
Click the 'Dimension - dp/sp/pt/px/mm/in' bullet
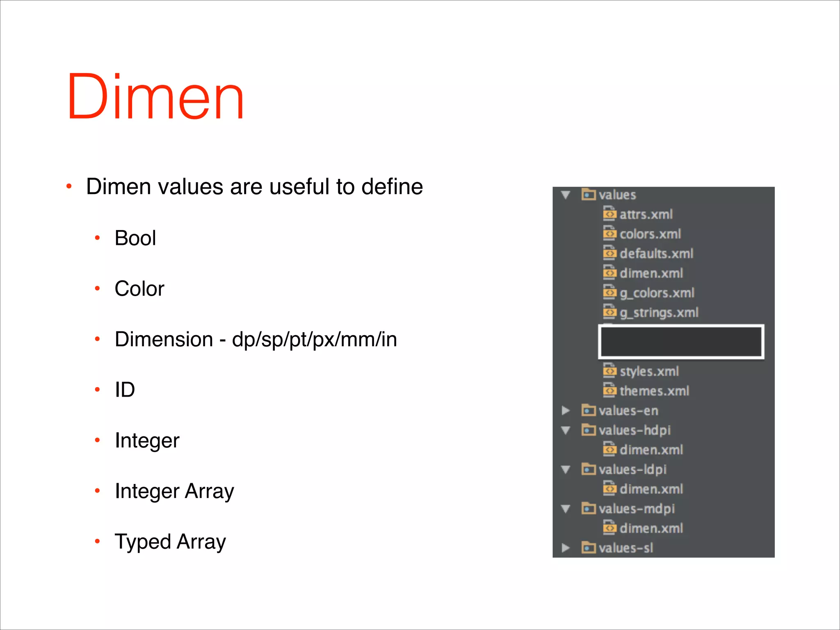pyautogui.click(x=256, y=340)
